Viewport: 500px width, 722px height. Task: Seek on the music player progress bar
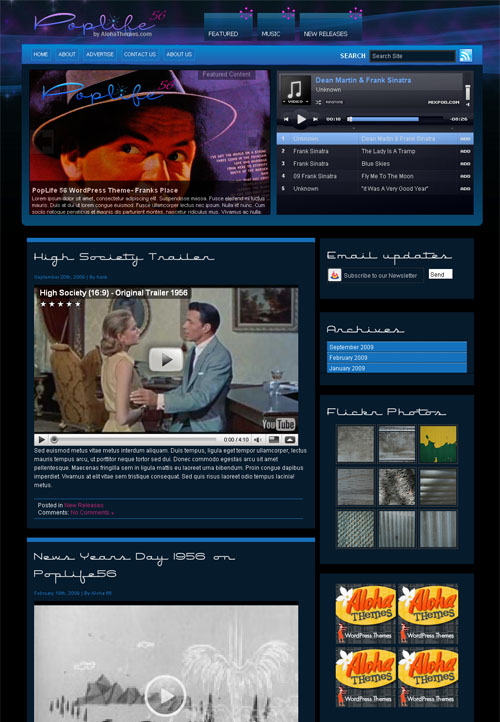[x=395, y=119]
